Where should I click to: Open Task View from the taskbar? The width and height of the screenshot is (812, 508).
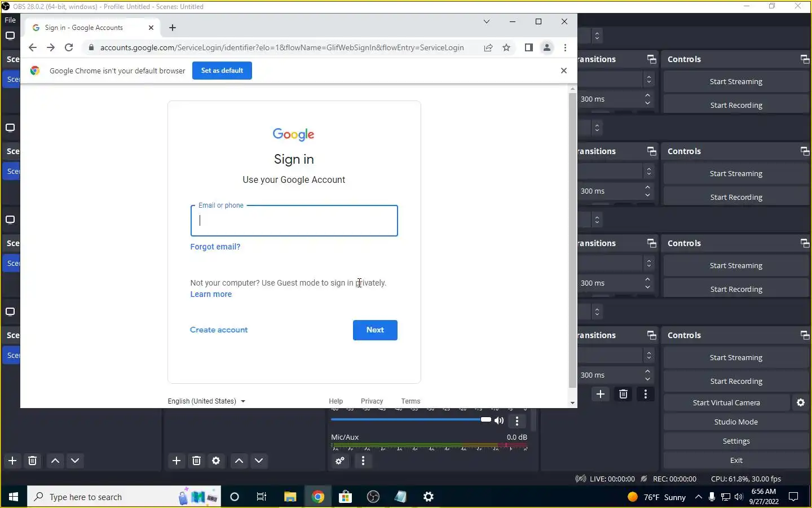(x=262, y=497)
